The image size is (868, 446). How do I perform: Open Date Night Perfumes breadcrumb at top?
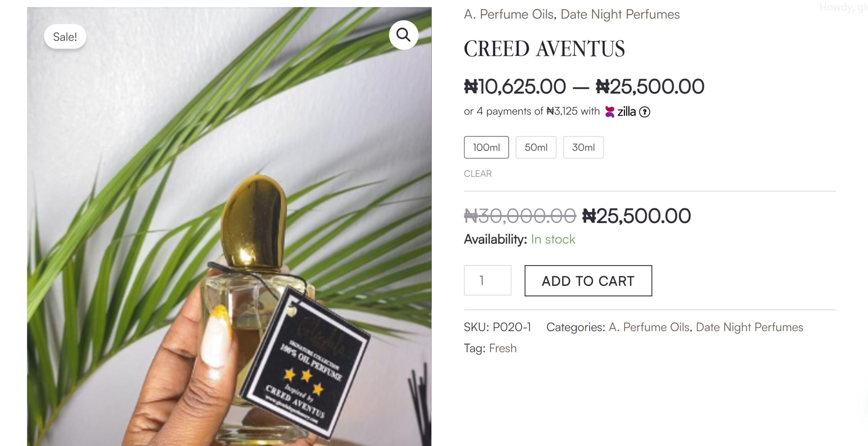(620, 14)
